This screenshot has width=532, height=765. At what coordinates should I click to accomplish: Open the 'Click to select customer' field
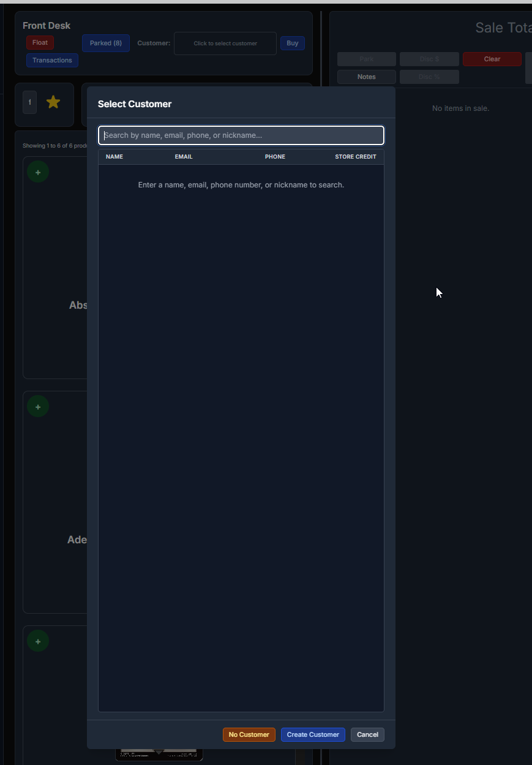point(225,43)
